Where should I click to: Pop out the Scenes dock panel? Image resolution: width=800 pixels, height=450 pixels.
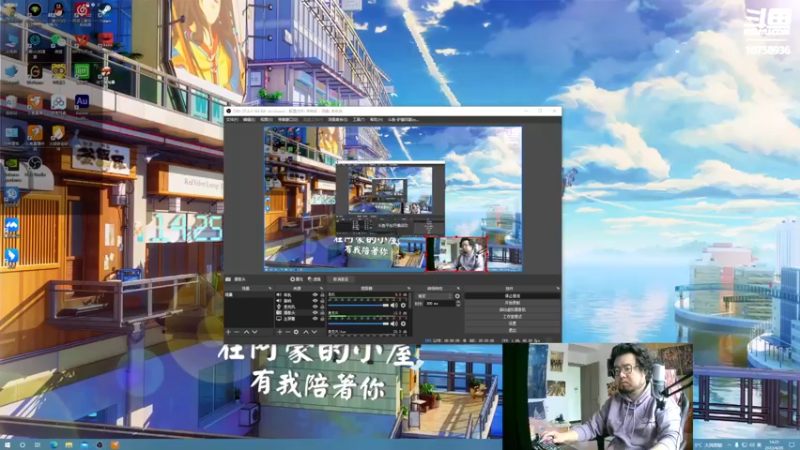[270, 288]
